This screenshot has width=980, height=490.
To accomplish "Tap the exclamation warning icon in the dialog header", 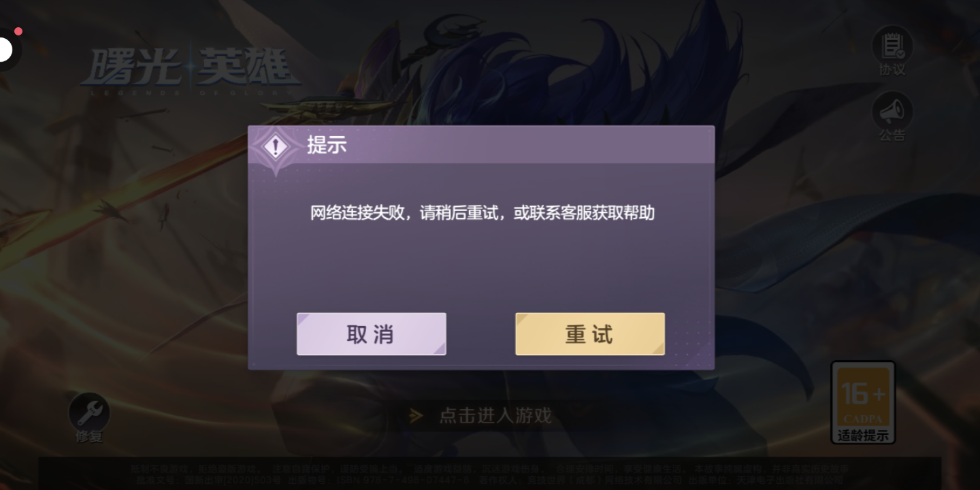I will (276, 147).
